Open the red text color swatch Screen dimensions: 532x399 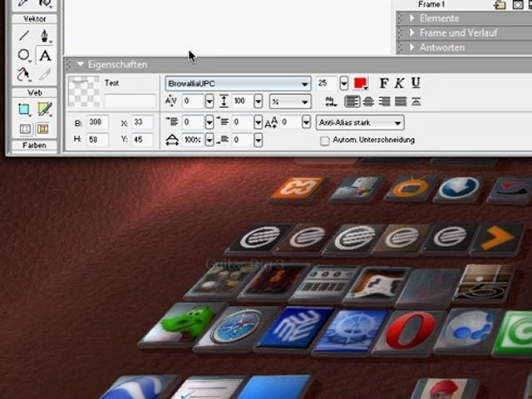coord(361,83)
